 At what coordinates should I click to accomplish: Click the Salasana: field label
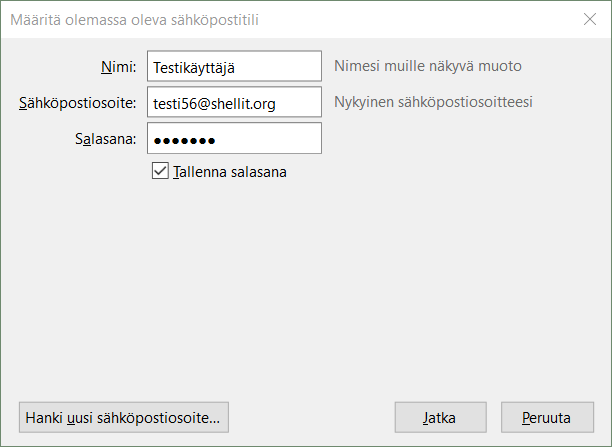coord(106,139)
